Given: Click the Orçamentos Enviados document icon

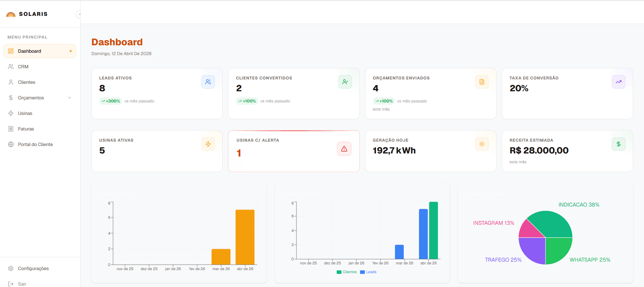Looking at the screenshot, I should [482, 82].
